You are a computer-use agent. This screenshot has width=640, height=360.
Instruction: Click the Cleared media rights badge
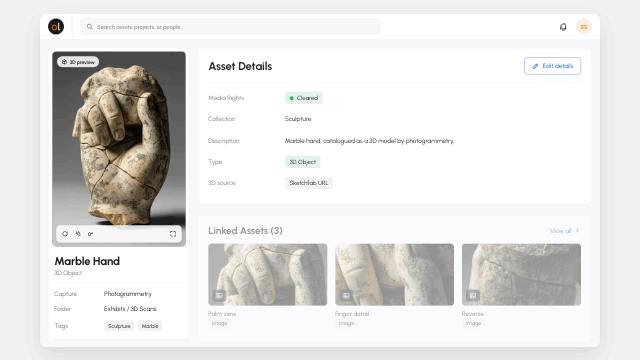click(304, 98)
